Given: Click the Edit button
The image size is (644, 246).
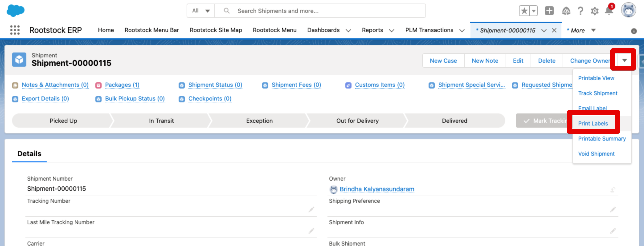Looking at the screenshot, I should (518, 61).
